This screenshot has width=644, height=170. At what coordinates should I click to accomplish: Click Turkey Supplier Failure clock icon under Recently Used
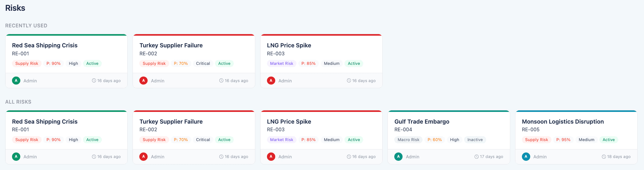pos(221,81)
